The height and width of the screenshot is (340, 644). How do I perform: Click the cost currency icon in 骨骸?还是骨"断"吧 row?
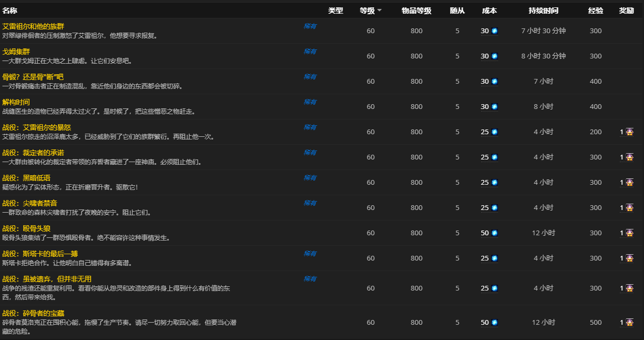pyautogui.click(x=494, y=82)
